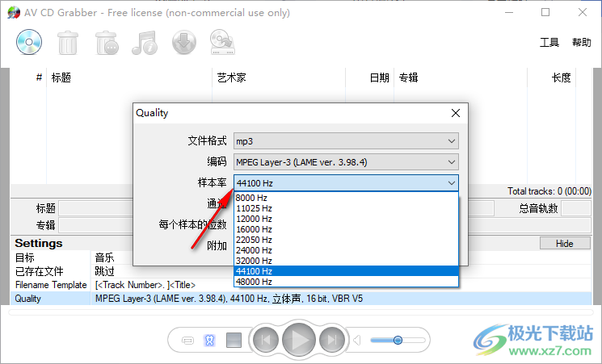Select highlighted 44100 Hz in list
602x364 pixels.
pyautogui.click(x=346, y=271)
